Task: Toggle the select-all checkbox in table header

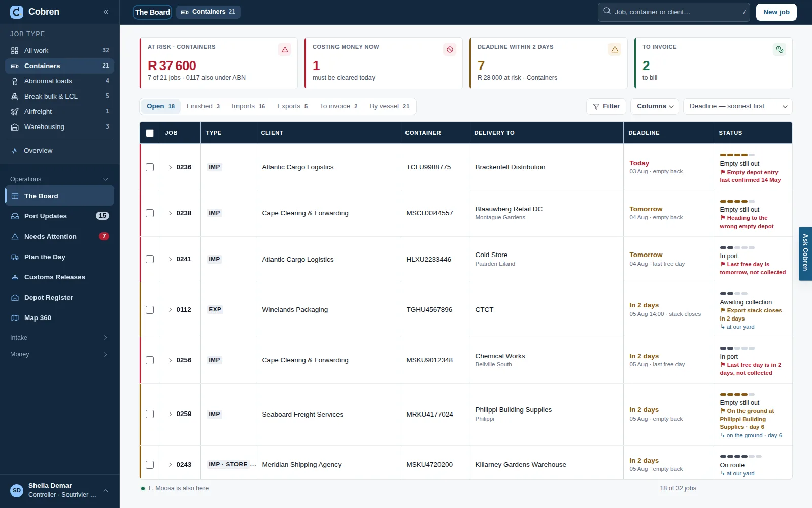Action: point(150,133)
